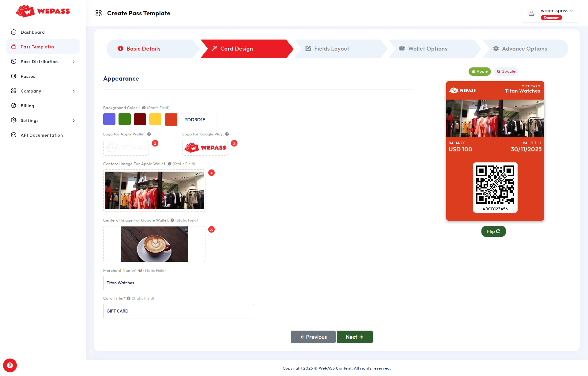The height and width of the screenshot is (376, 588).
Task: Open API Documentation
Action: click(41, 135)
